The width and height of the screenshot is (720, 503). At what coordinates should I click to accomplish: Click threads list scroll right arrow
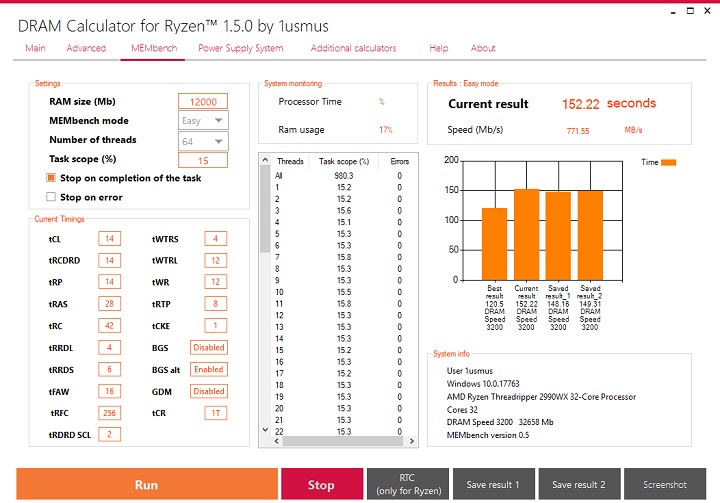click(x=411, y=441)
